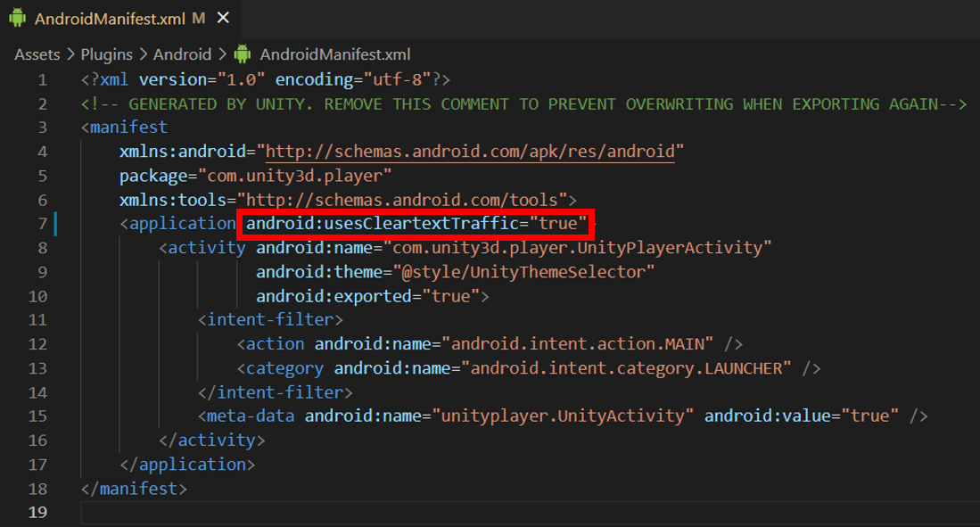980x527 pixels.
Task: Click the android:theme UnityThemeSelector attribute
Action: (x=455, y=273)
